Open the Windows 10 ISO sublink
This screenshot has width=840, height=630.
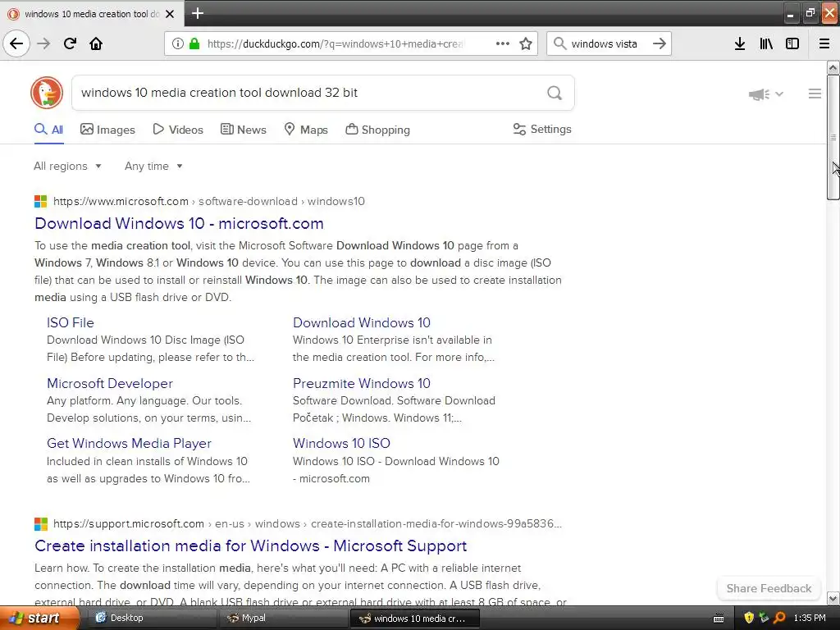point(341,443)
